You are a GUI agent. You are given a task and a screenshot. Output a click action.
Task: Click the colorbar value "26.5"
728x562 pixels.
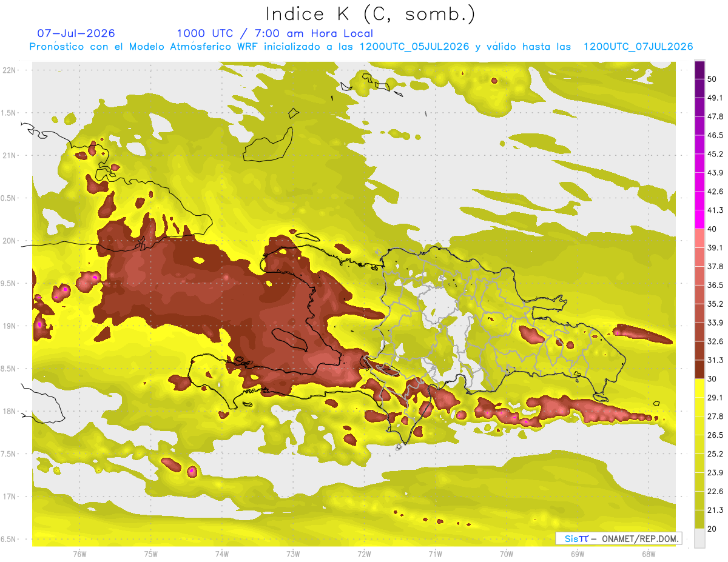click(x=715, y=435)
